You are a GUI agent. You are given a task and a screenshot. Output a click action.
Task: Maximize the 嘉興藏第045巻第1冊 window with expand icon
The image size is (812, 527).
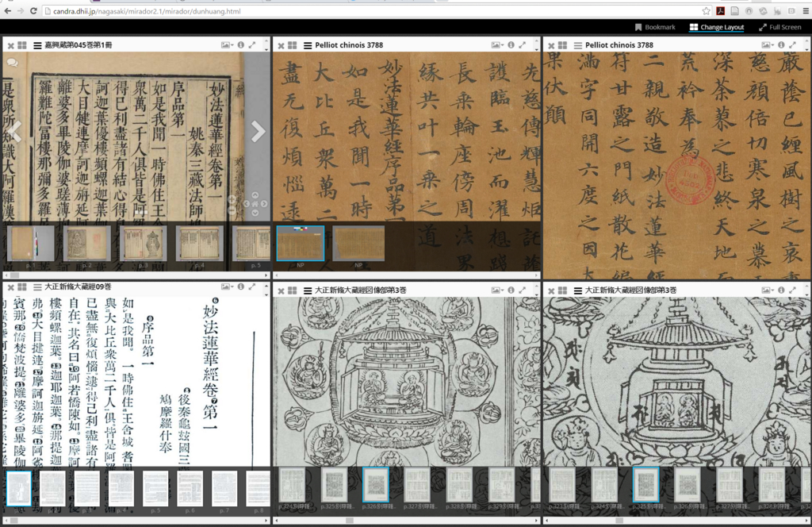click(x=252, y=45)
